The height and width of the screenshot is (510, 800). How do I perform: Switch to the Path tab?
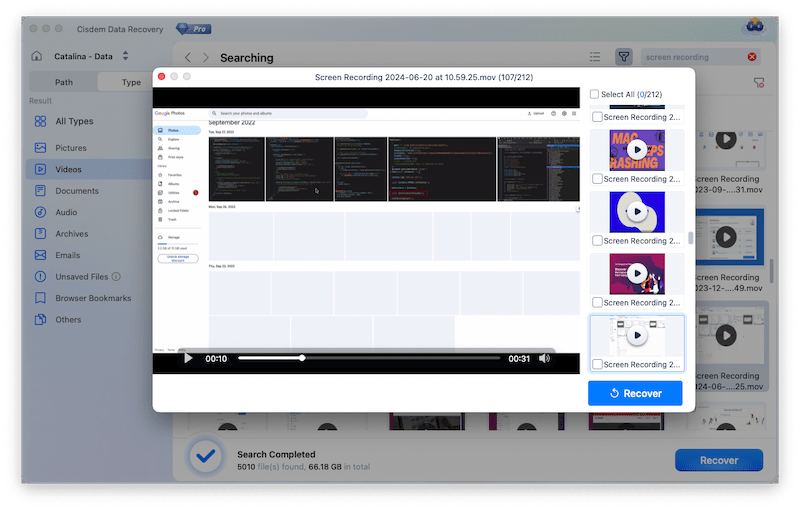point(64,83)
